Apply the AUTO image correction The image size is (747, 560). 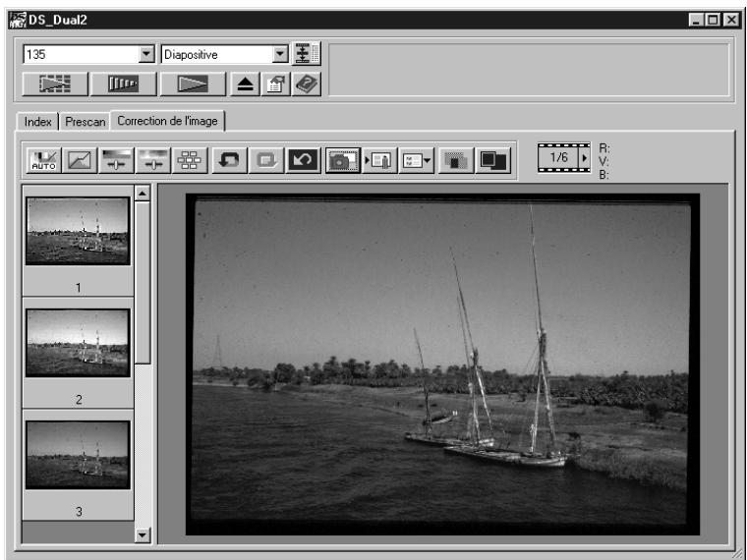pyautogui.click(x=44, y=160)
